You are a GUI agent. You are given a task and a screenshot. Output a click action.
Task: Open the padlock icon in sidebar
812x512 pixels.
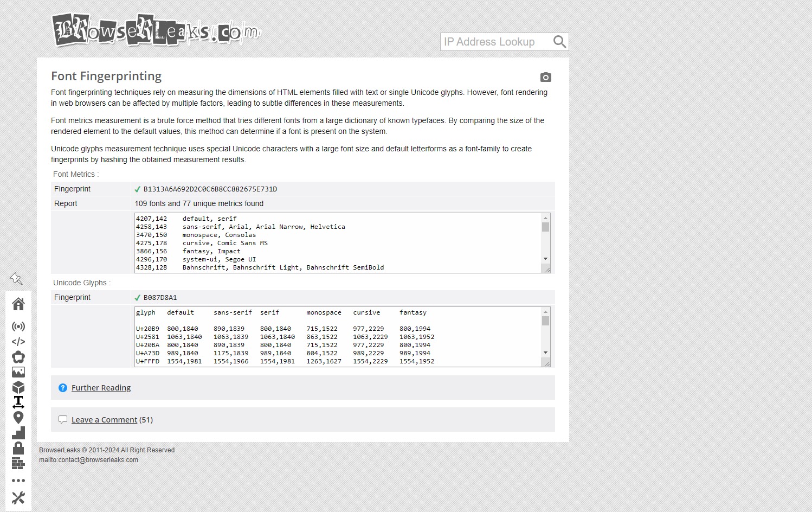tap(18, 448)
